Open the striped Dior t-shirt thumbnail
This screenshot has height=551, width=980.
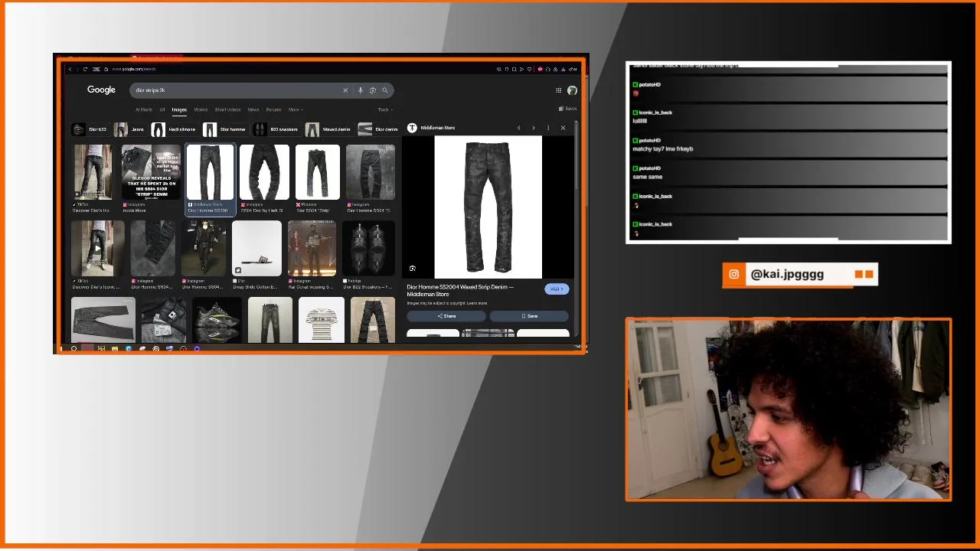coord(322,320)
